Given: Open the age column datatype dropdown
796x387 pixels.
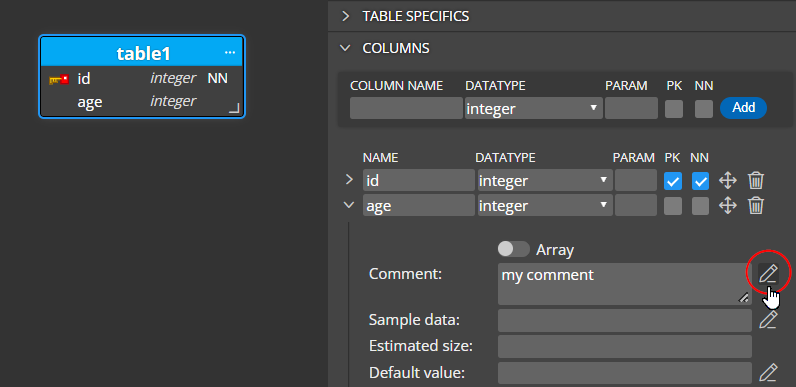Looking at the screenshot, I should point(545,206).
